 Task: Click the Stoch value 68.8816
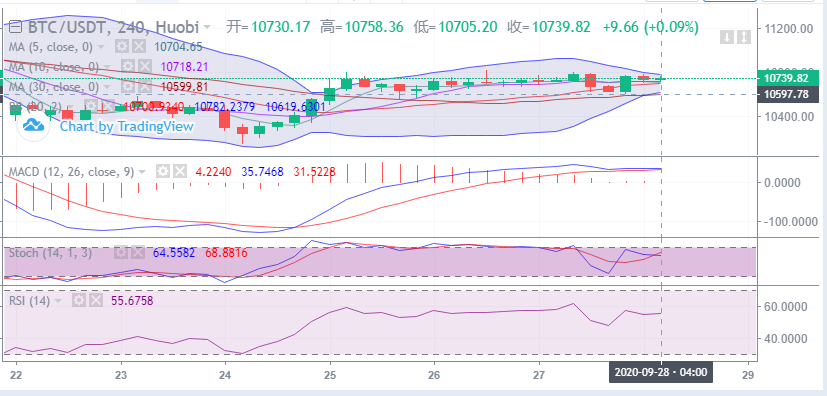point(226,253)
